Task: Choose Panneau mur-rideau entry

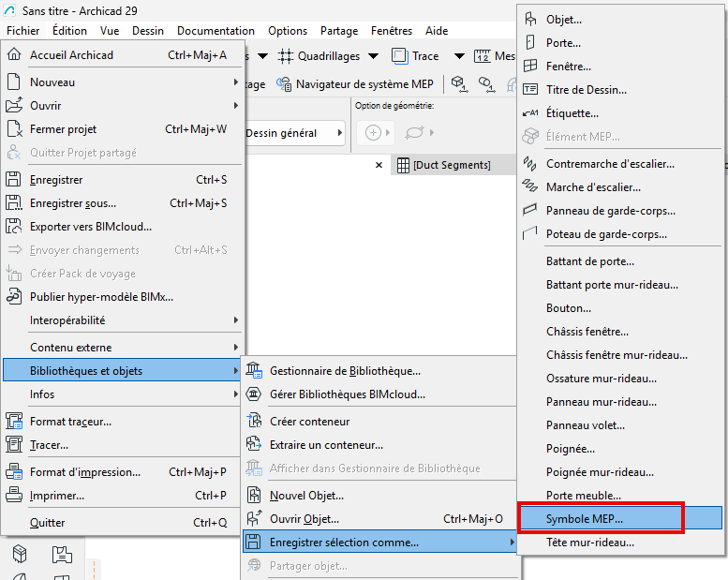Action: coord(621,401)
